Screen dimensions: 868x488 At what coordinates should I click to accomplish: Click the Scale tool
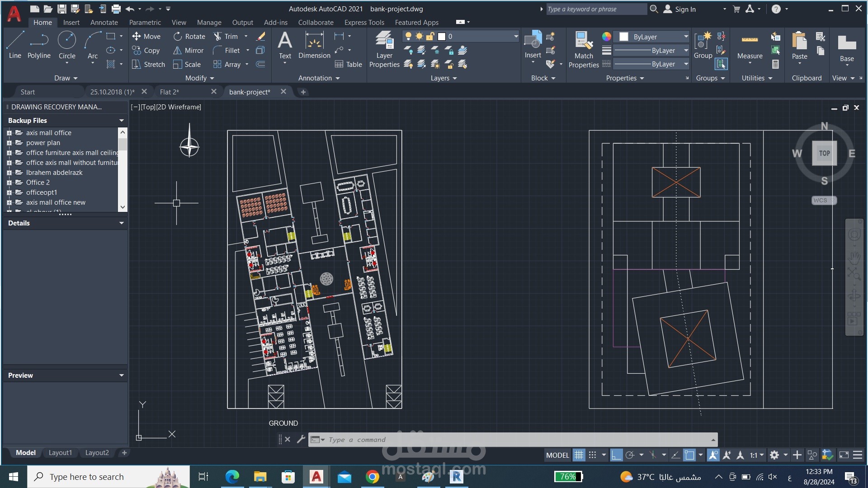coord(187,64)
